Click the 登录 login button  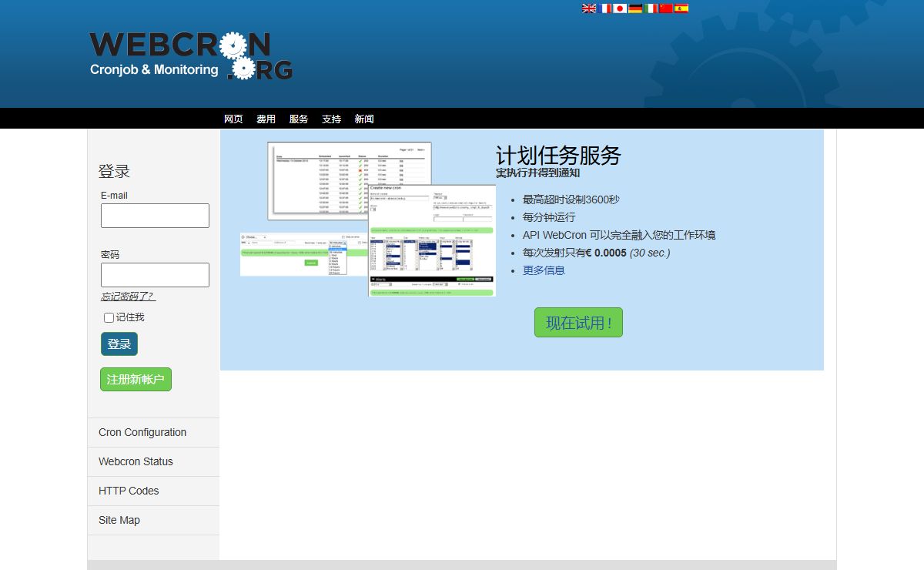click(x=119, y=344)
